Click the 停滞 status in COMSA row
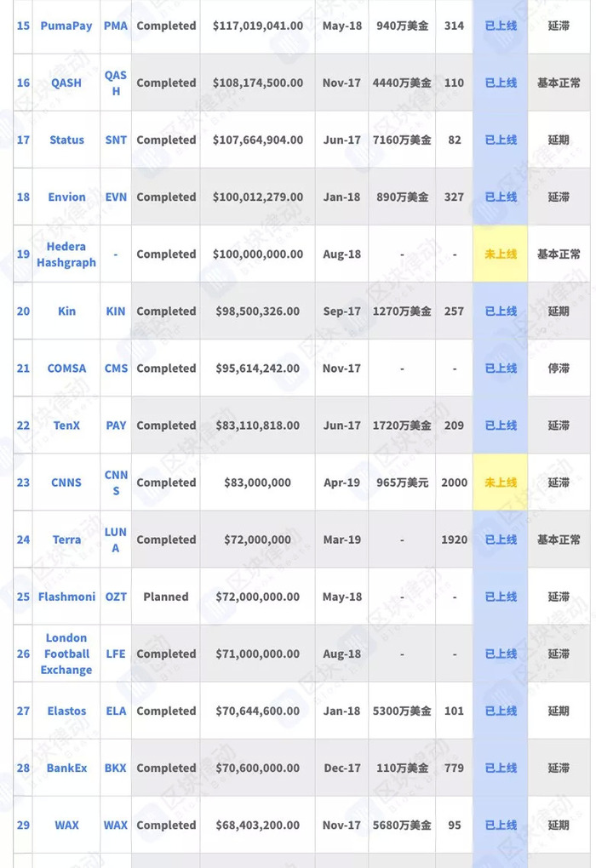 click(559, 368)
